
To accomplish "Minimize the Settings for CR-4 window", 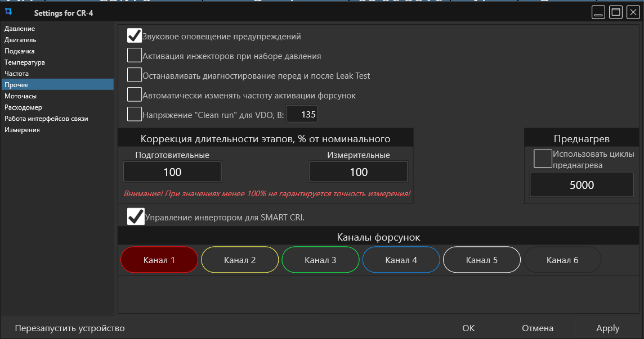I will coord(598,12).
